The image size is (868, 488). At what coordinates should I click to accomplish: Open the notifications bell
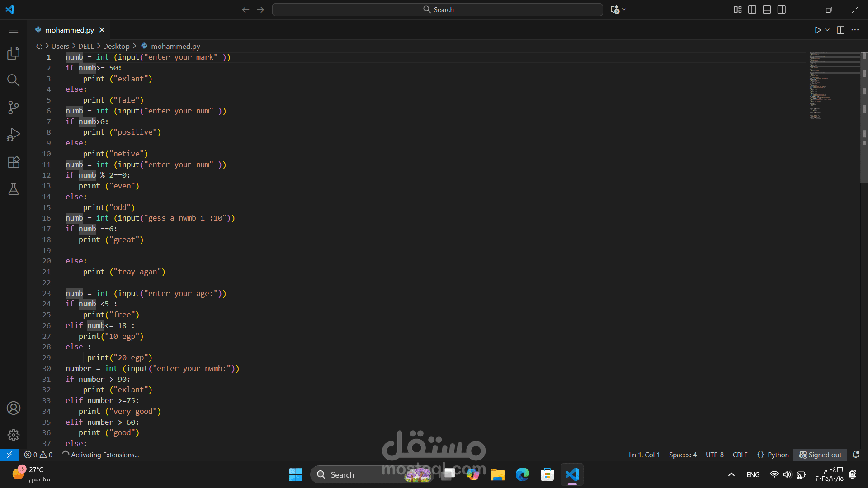pyautogui.click(x=856, y=455)
